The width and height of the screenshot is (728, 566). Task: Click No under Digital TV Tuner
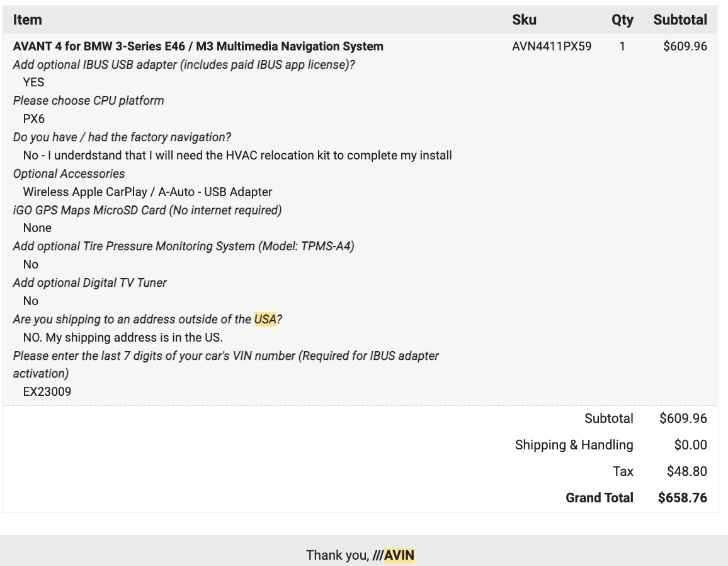[x=31, y=301]
